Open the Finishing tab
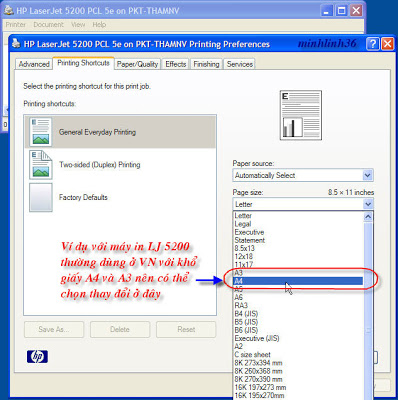Screen dimensions: 398x400 [206, 64]
